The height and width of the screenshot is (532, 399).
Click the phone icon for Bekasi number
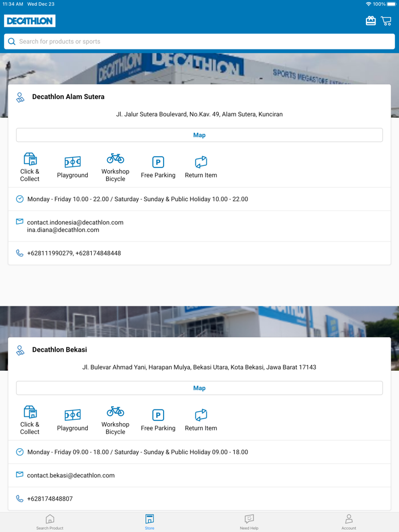pos(20,499)
